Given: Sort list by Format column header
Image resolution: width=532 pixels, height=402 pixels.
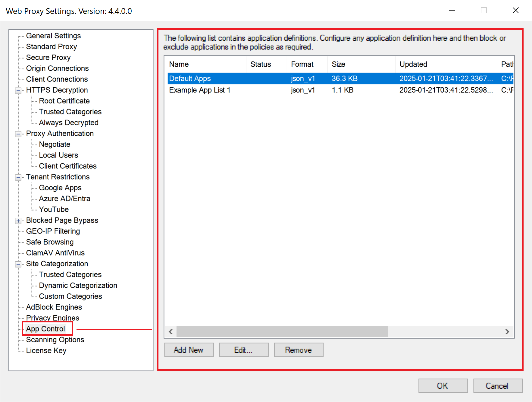Looking at the screenshot, I should point(307,64).
